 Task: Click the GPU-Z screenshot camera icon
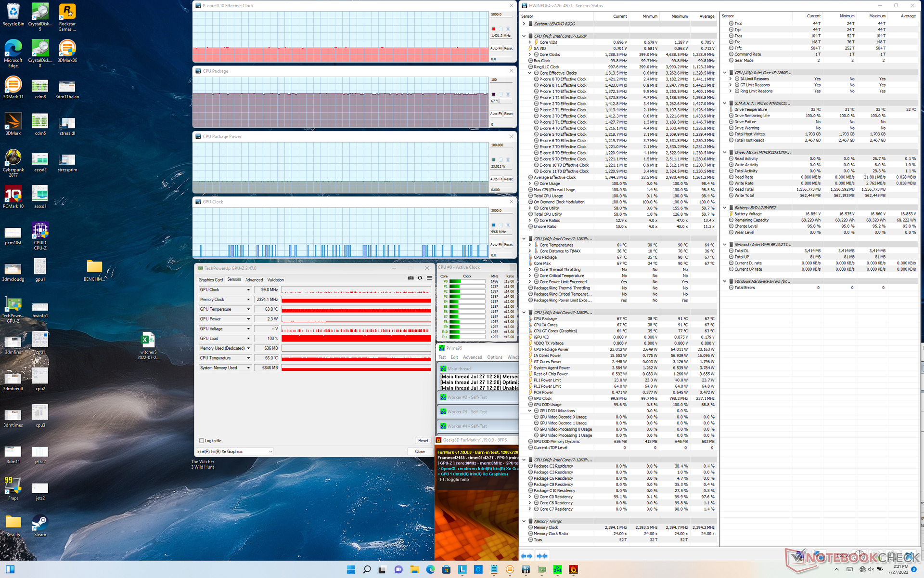(x=411, y=278)
